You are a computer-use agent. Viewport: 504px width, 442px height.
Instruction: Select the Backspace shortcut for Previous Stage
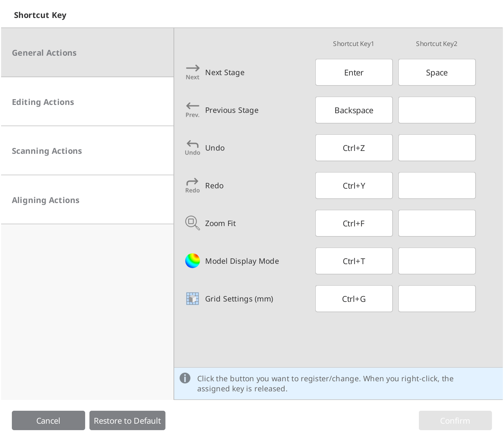tap(353, 110)
